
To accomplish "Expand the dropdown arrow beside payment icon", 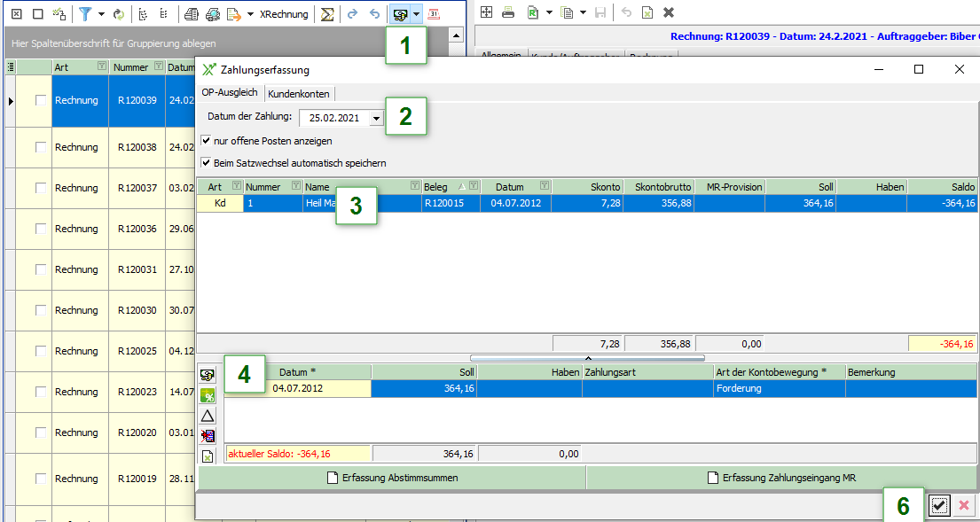I will coord(416,14).
